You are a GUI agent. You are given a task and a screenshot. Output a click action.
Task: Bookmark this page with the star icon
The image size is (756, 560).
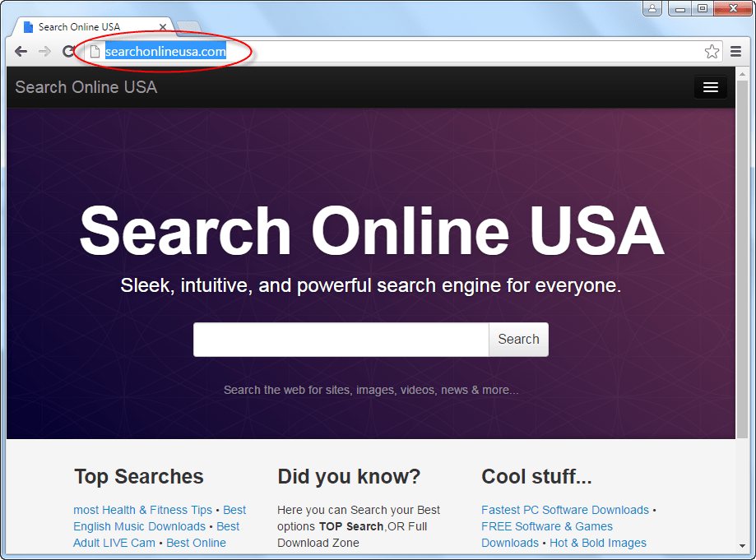pyautogui.click(x=712, y=51)
